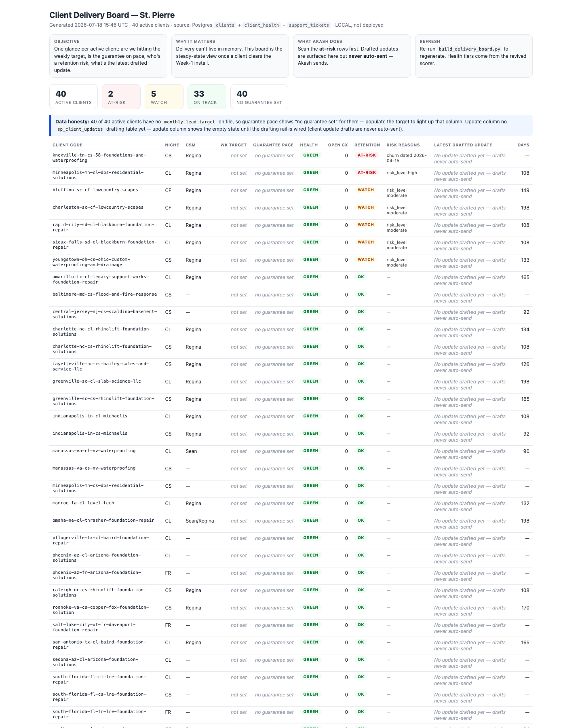Select the 2 At-Risk summary card
The image size is (582, 728).
(x=121, y=97)
